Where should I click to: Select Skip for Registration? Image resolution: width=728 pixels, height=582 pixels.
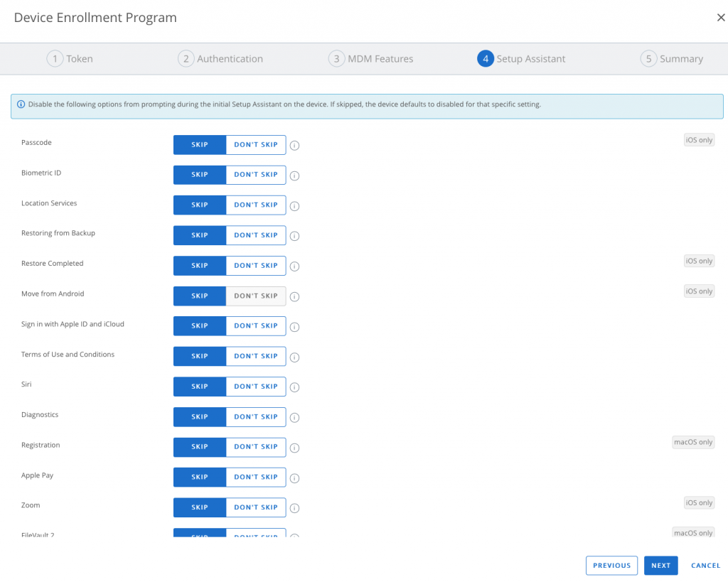200,447
